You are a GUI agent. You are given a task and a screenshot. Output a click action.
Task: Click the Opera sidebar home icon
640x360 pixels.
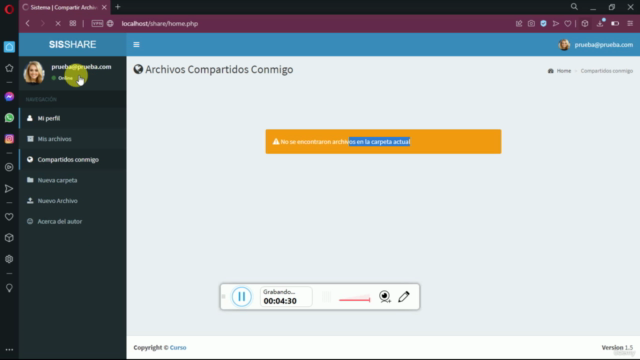coord(9,47)
